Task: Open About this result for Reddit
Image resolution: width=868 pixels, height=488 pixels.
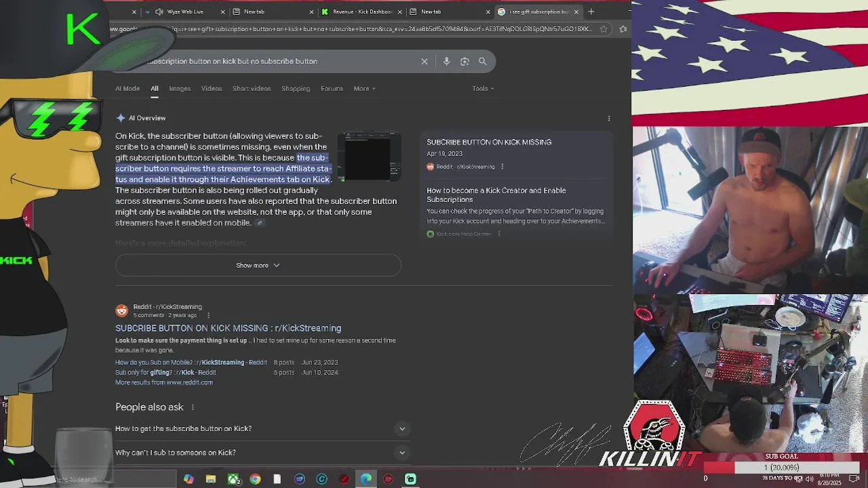Action: click(x=208, y=315)
